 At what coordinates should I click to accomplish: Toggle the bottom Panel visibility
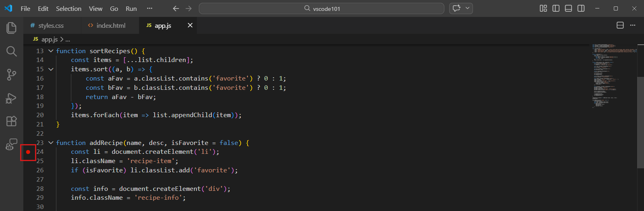pyautogui.click(x=568, y=8)
